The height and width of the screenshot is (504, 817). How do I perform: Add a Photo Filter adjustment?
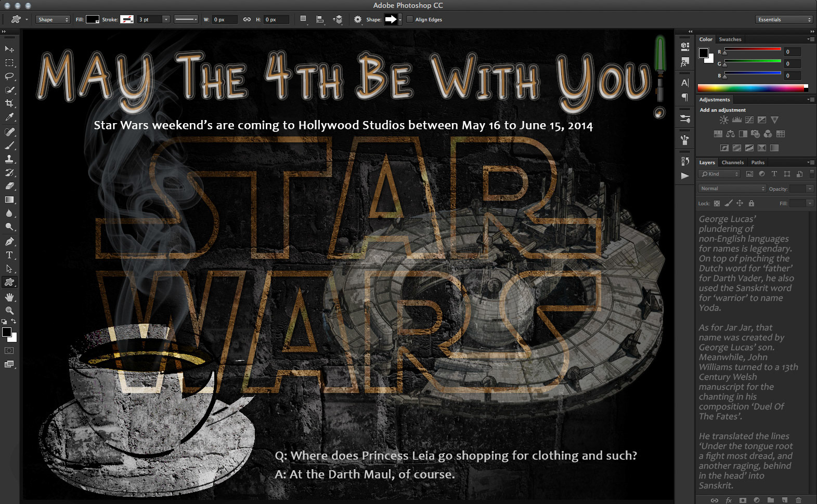coord(756,134)
